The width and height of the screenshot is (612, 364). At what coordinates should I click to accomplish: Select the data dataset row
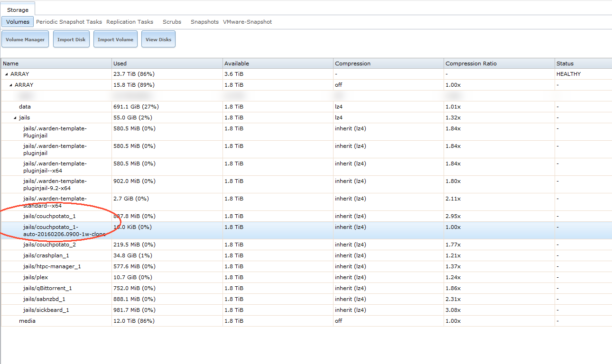coord(25,107)
